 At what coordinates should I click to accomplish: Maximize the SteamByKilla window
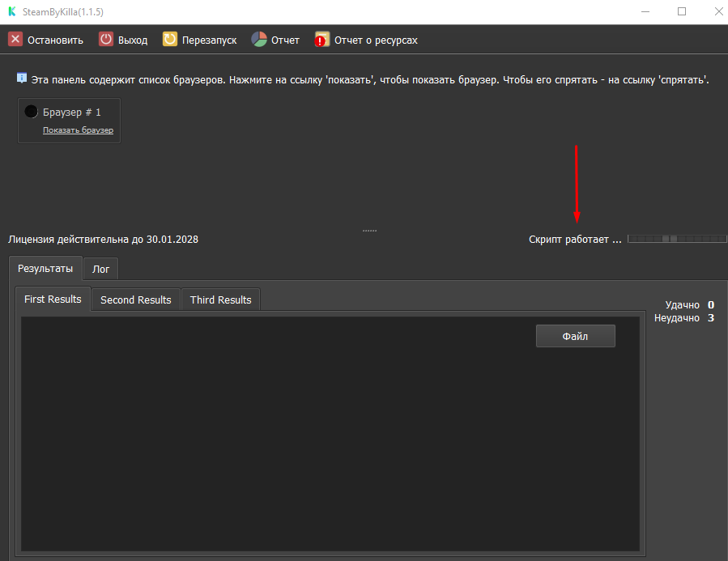pos(682,11)
